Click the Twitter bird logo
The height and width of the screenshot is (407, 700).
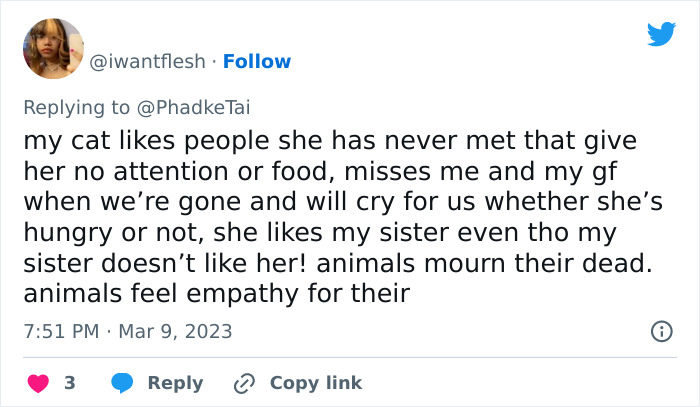[661, 35]
